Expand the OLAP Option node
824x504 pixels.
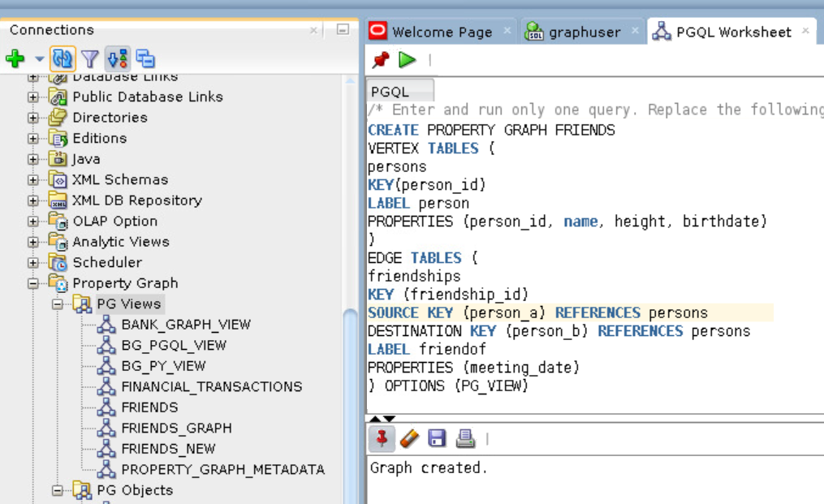point(33,222)
